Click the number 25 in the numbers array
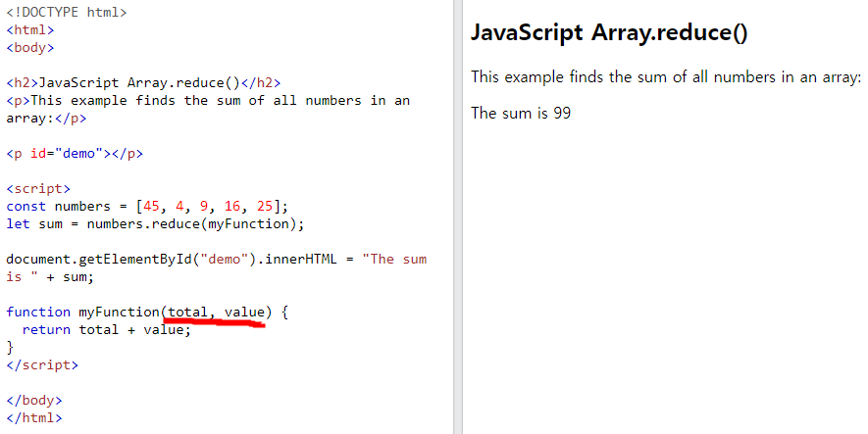The image size is (868, 434). [x=265, y=206]
